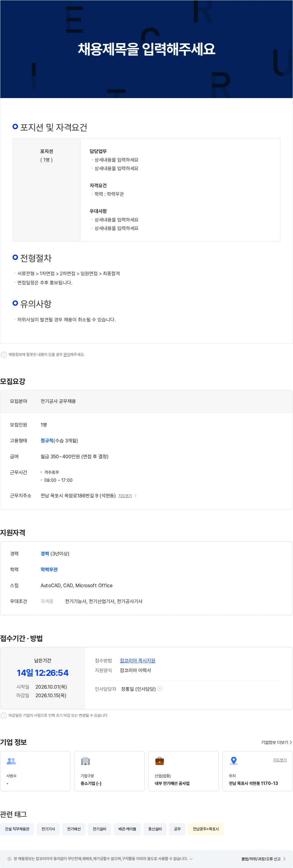This screenshot has width=293, height=868.
Task: Click 전기기능사, 전기산업기사, 전기공사기사 certificates text
Action: (x=104, y=601)
